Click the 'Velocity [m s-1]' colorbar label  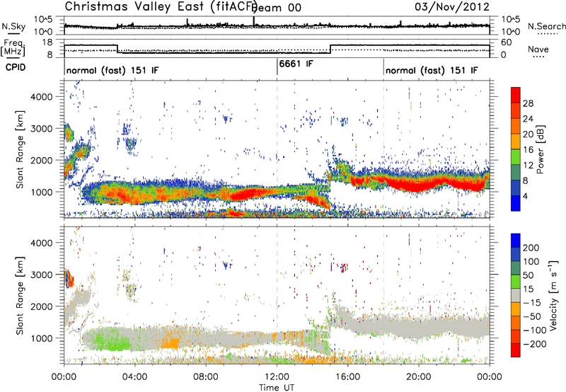tap(554, 295)
